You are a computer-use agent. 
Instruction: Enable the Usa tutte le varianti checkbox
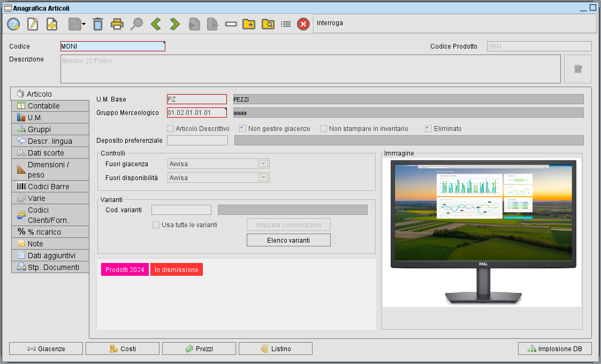pyautogui.click(x=156, y=225)
